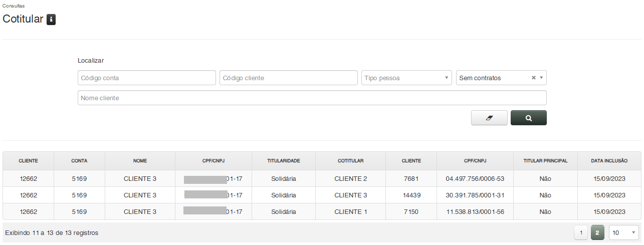This screenshot has width=644, height=245.
Task: Sort by the Data Inclusão column header
Action: [609, 161]
